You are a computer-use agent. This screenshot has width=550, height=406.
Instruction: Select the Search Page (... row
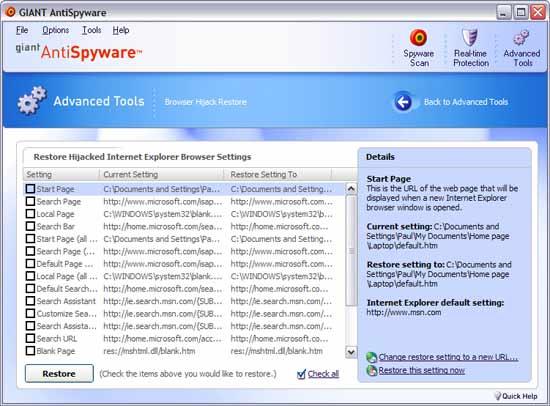point(184,251)
